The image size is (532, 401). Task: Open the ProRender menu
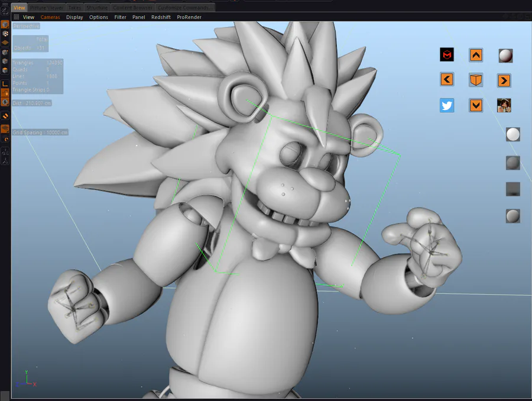point(189,17)
